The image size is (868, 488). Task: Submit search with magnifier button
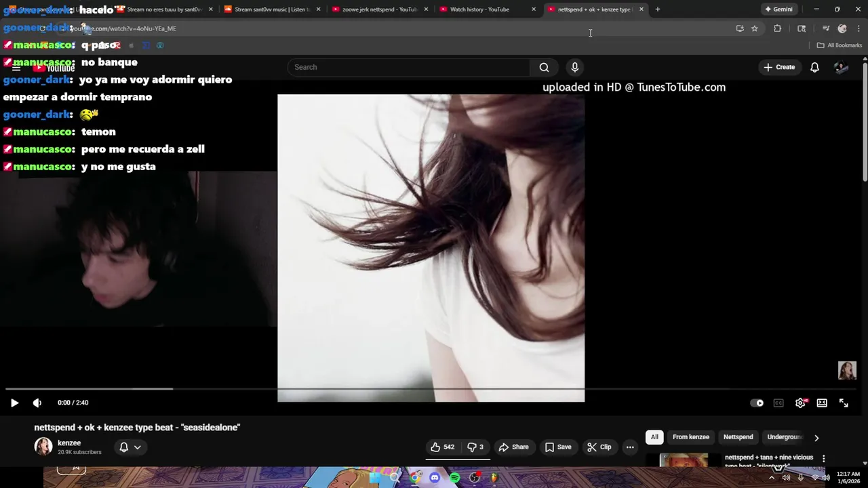pyautogui.click(x=544, y=67)
